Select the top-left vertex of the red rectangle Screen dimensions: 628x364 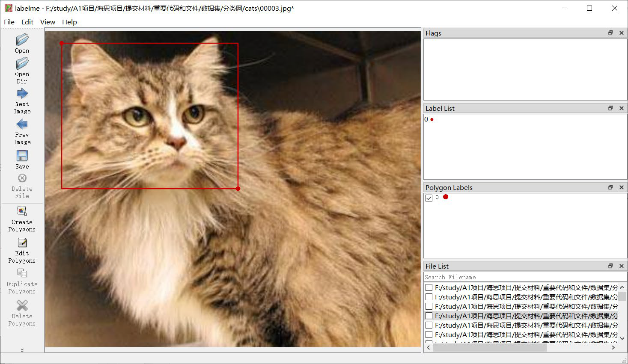(x=62, y=43)
